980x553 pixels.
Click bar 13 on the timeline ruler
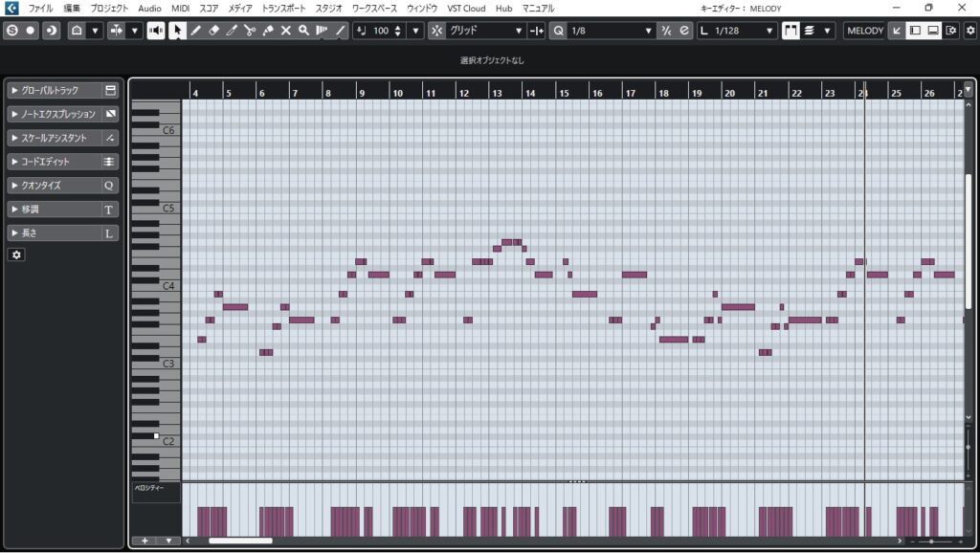496,93
